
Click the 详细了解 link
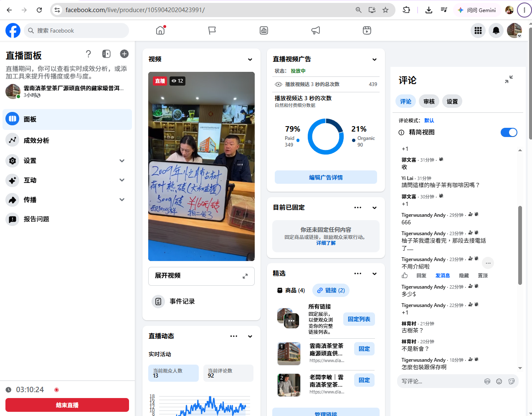click(x=326, y=243)
